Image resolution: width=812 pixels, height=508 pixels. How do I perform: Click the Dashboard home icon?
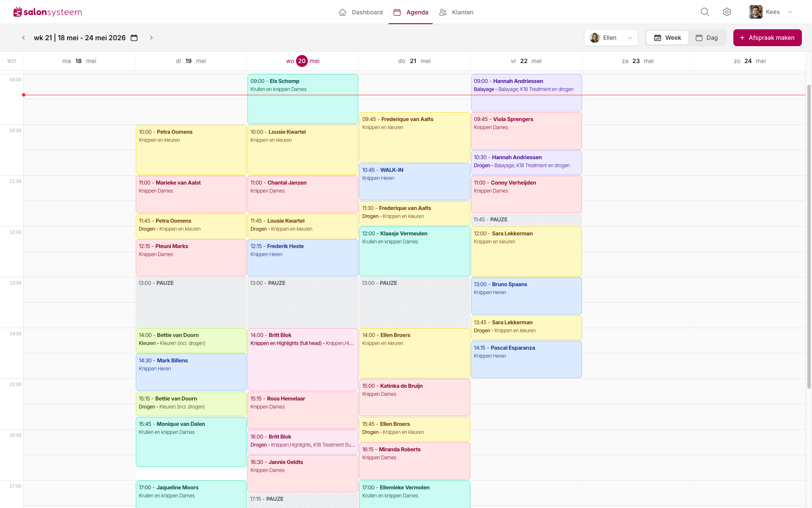pyautogui.click(x=343, y=12)
